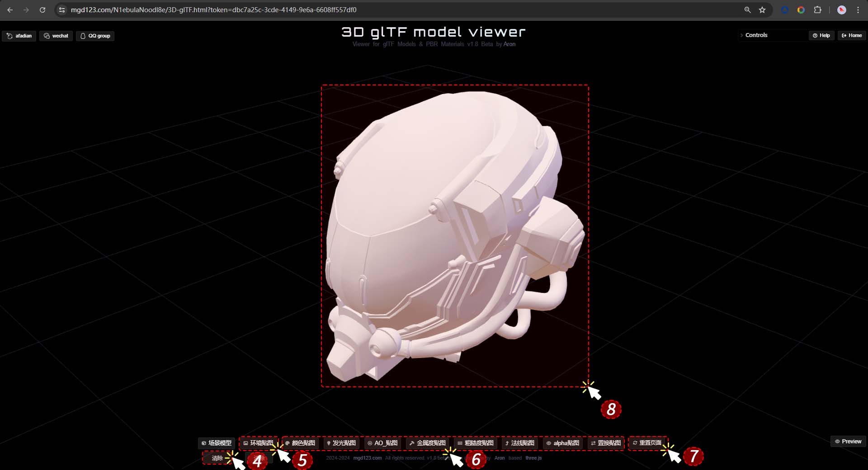This screenshot has height=470, width=868.
Task: Open the afadian link
Action: click(19, 36)
